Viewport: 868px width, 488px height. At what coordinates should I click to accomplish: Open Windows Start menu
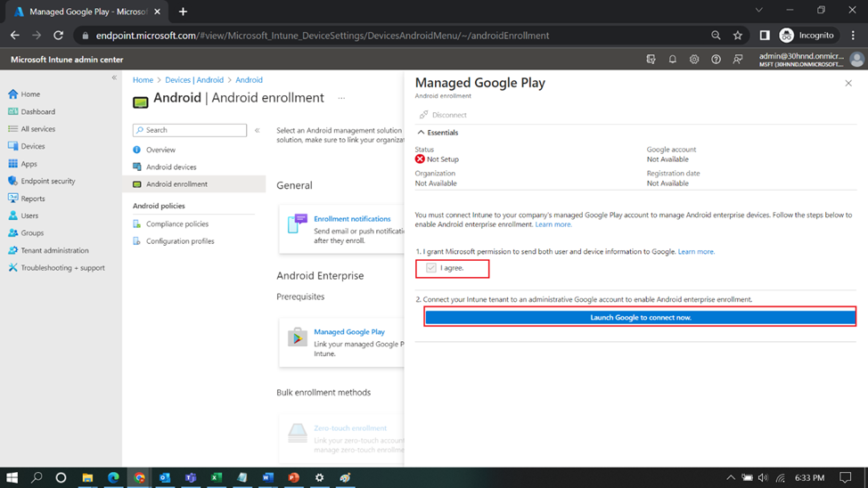[x=12, y=477]
